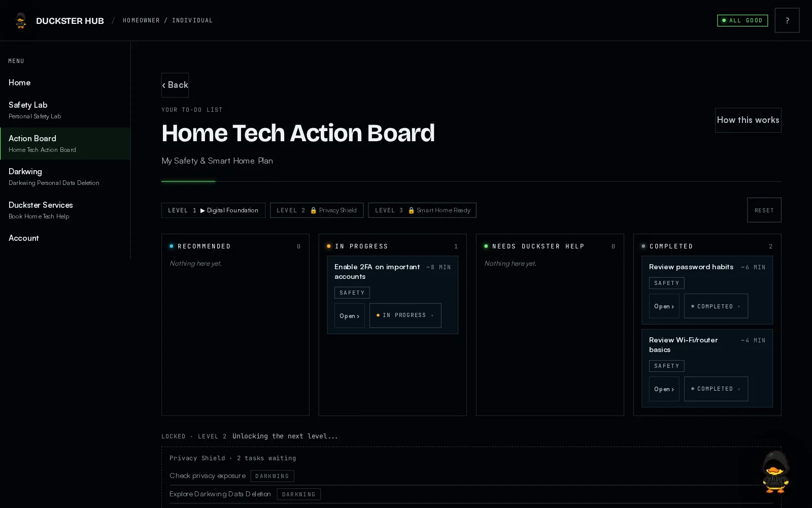Image resolution: width=812 pixels, height=508 pixels.
Task: Open the question mark help button
Action: [787, 20]
